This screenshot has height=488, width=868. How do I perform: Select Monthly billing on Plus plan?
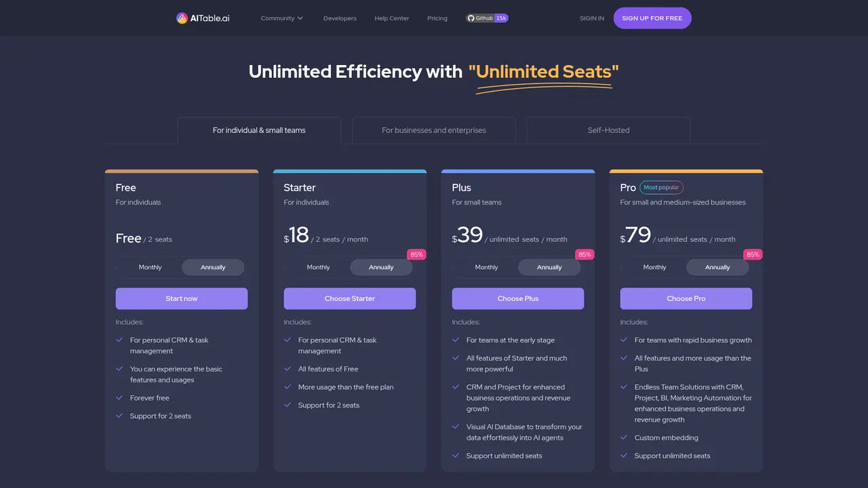tap(487, 267)
